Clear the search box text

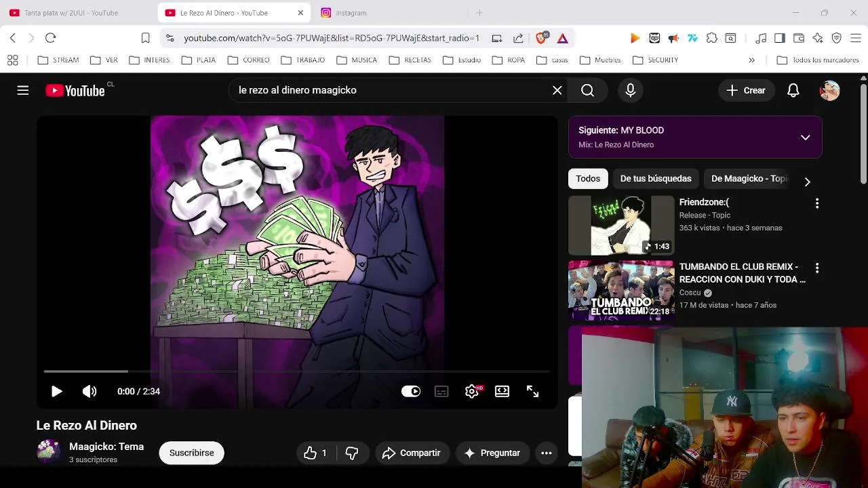(x=557, y=90)
